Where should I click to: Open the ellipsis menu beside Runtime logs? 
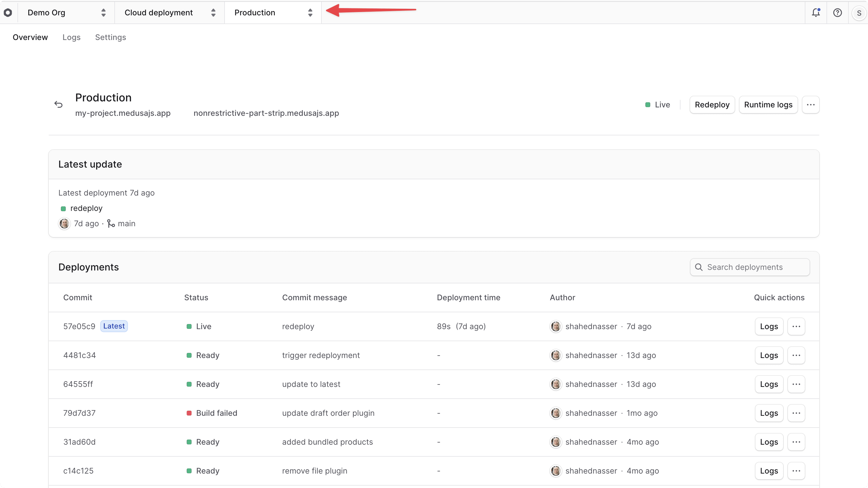pyautogui.click(x=811, y=104)
